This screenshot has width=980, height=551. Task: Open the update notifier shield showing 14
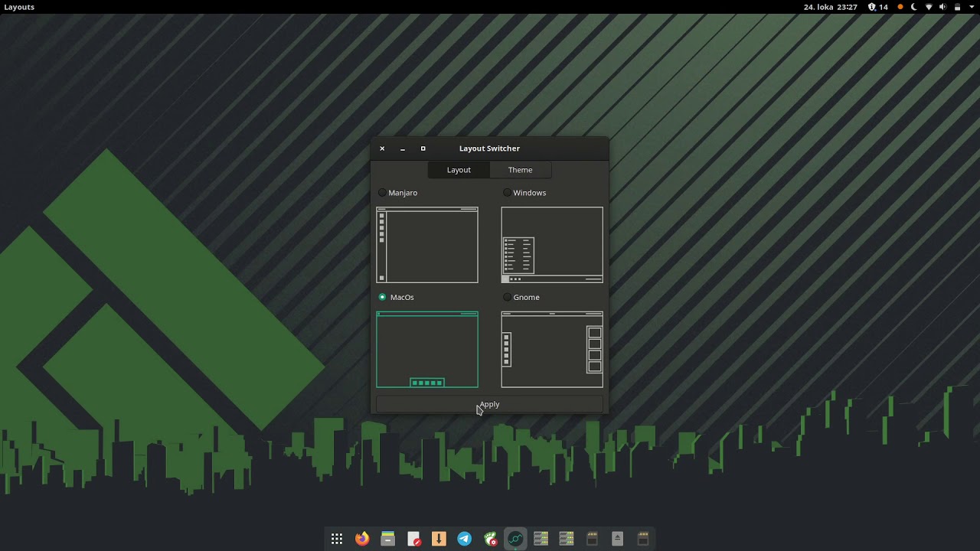877,7
